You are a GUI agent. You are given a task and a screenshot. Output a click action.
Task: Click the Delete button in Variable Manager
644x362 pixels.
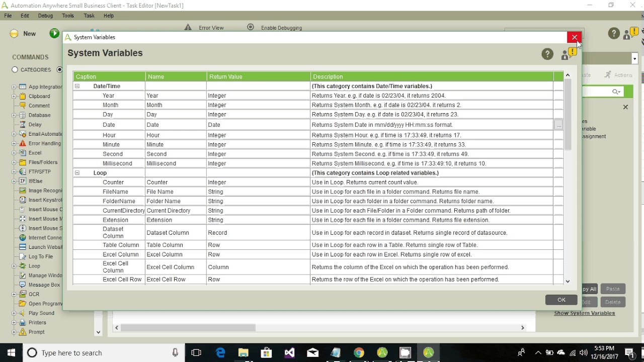click(613, 302)
